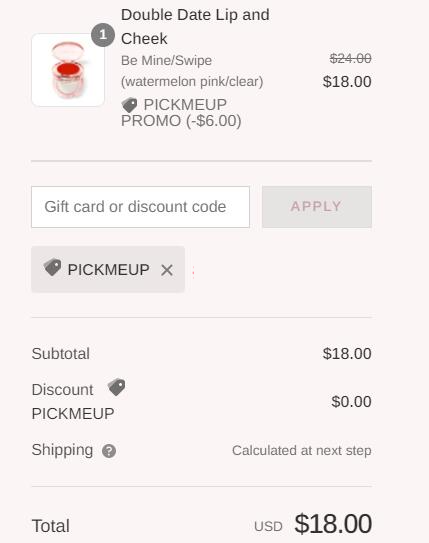
Task: Click the tag icon beside PICKMEUP PROMO
Action: click(129, 105)
